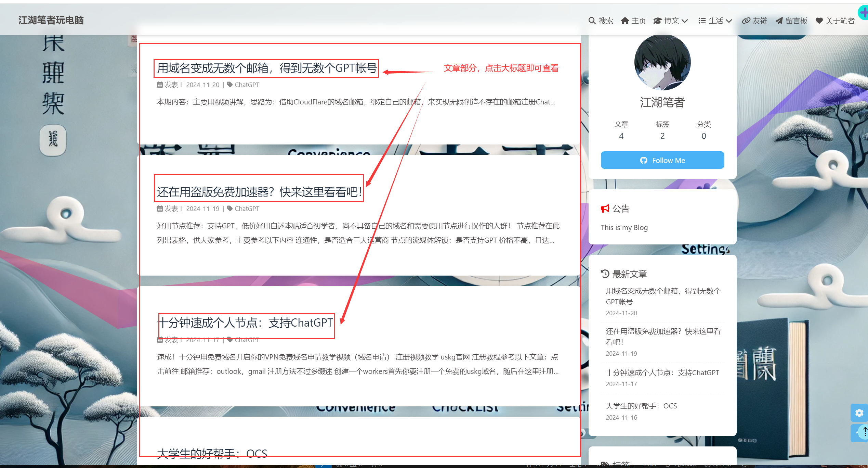Open article 十分钟速成个人节点：支持ChatGPT
Viewport: 868px width, 468px height.
coord(246,322)
